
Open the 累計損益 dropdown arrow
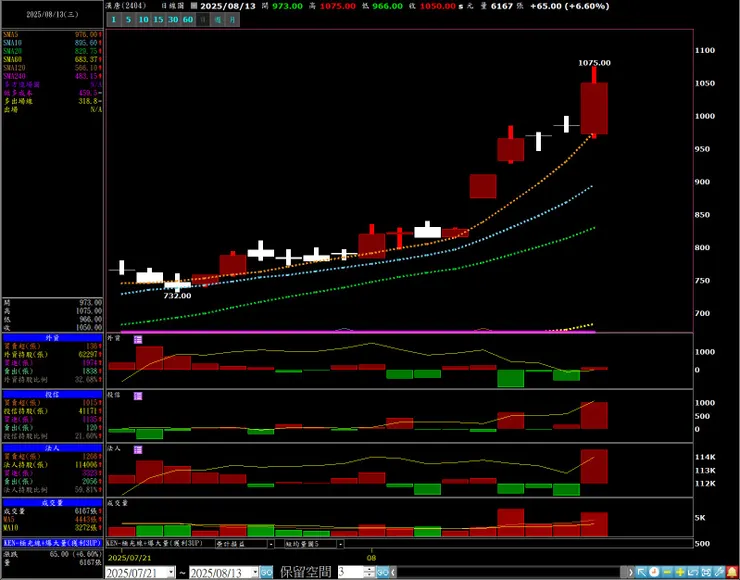tap(271, 544)
